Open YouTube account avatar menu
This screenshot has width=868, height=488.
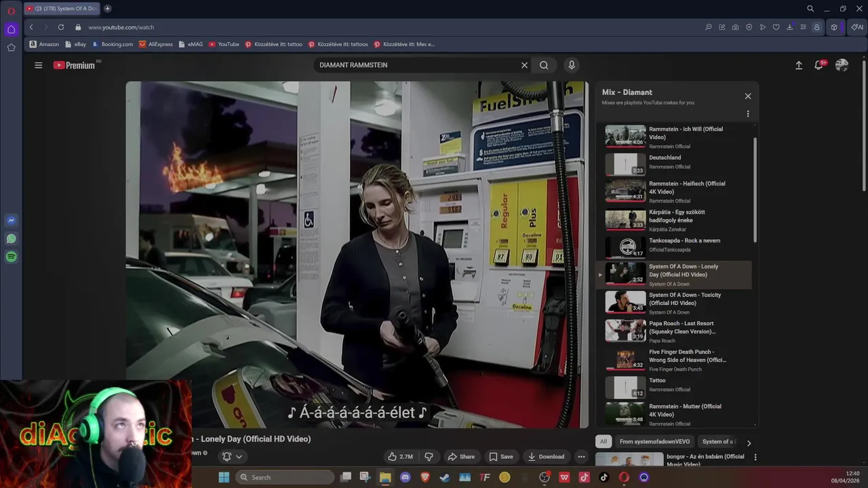(x=842, y=65)
